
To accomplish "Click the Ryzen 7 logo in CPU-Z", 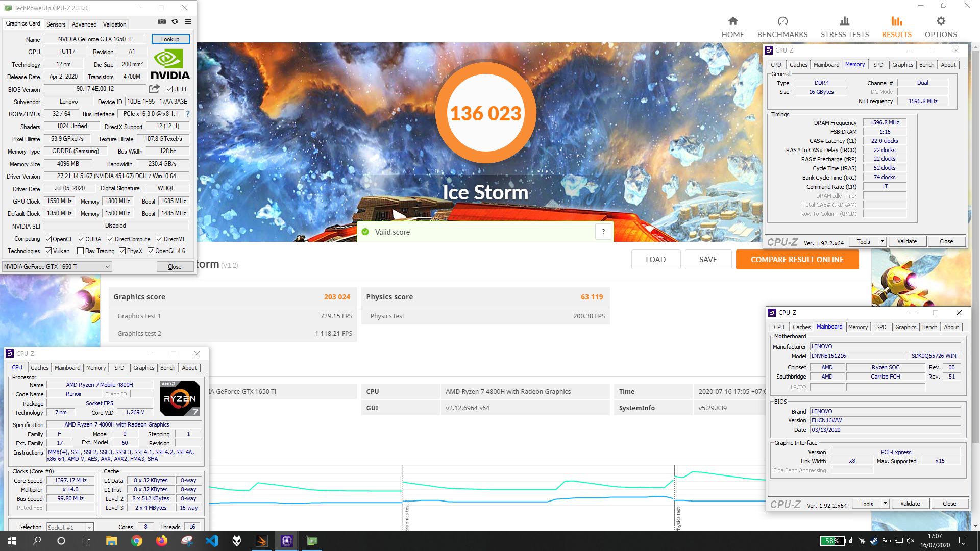I will pos(180,398).
